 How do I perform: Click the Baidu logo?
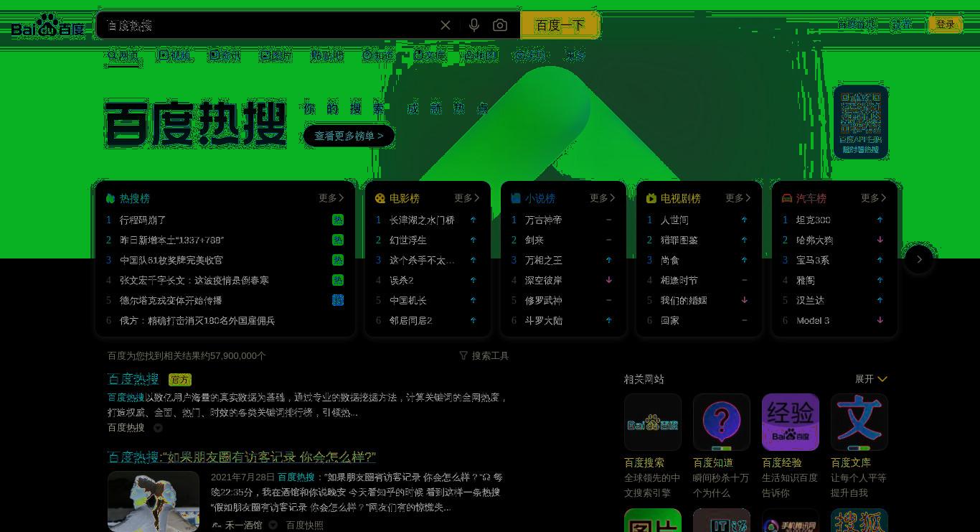click(47, 27)
